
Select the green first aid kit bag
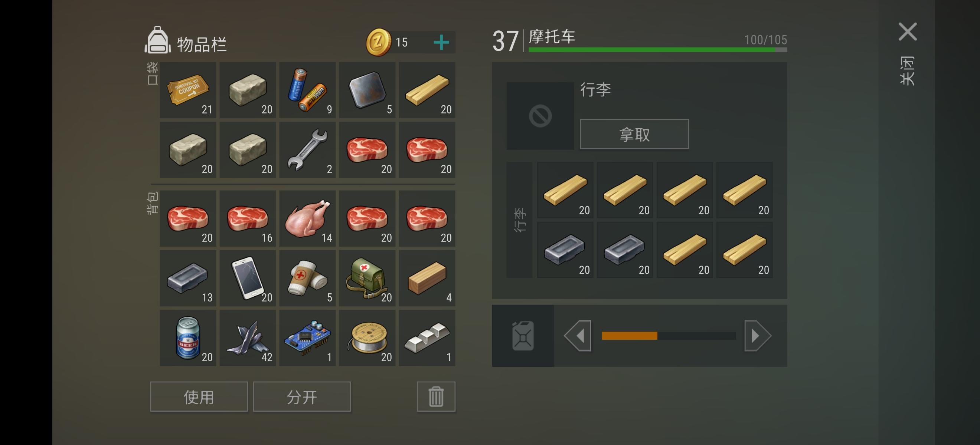pos(367,278)
